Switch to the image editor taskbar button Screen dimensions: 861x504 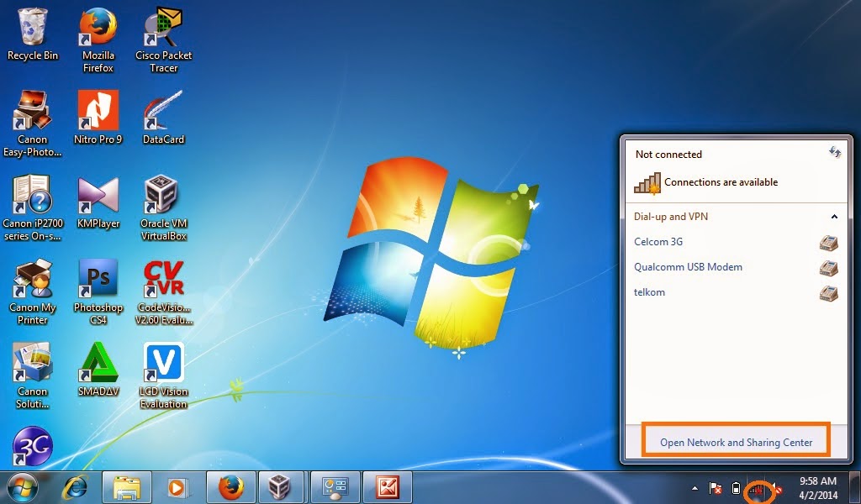pos(387,487)
